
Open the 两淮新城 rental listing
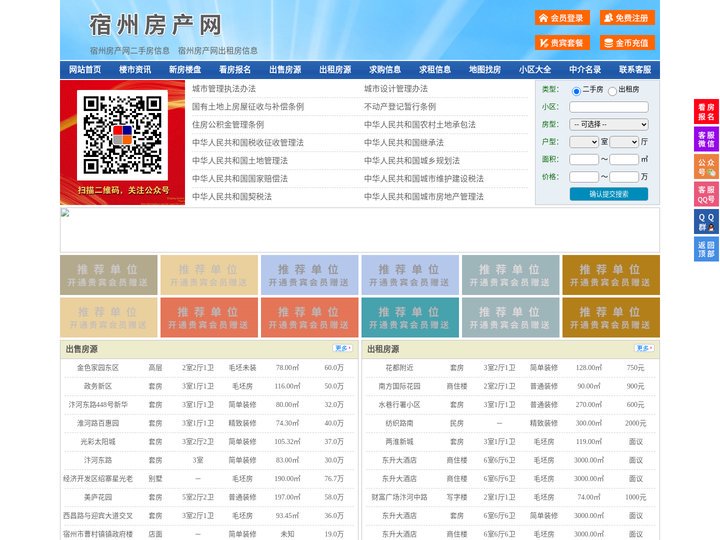(x=399, y=442)
